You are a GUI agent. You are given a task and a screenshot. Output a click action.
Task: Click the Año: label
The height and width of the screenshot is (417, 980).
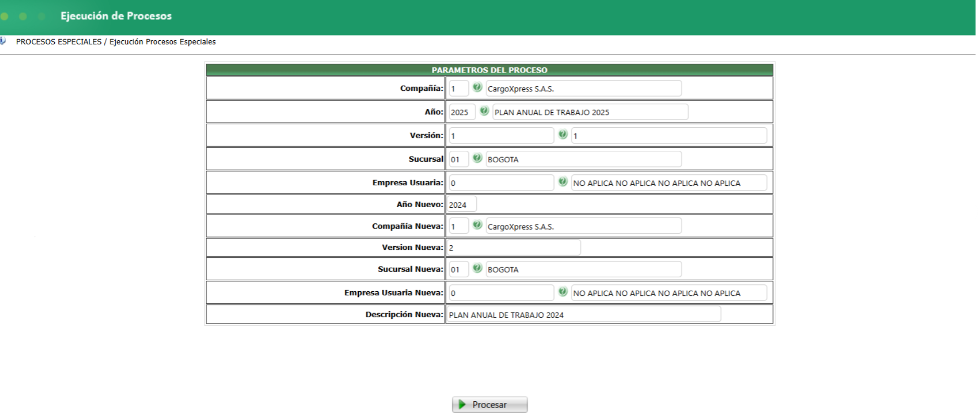point(434,112)
